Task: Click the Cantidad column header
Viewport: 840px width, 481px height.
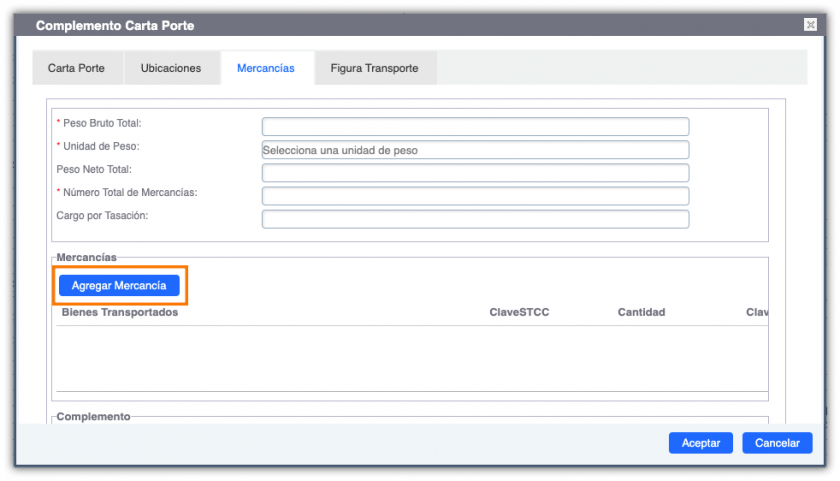Action: click(x=641, y=312)
